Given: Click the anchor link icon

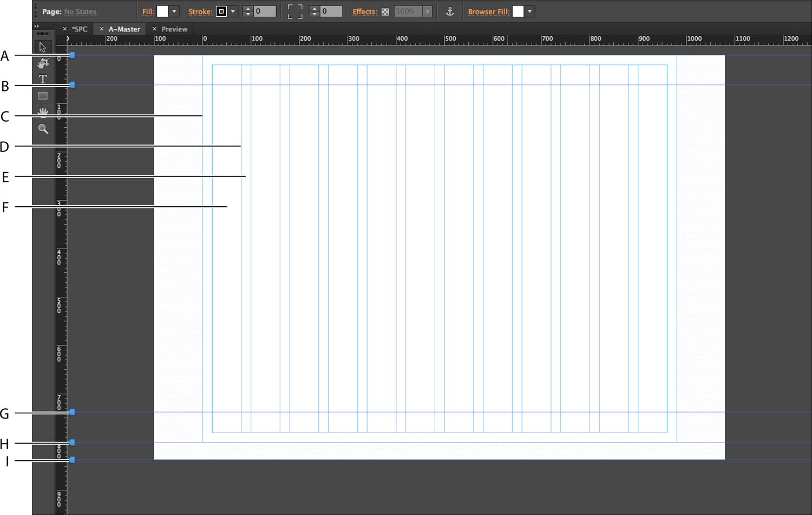Looking at the screenshot, I should pos(450,11).
